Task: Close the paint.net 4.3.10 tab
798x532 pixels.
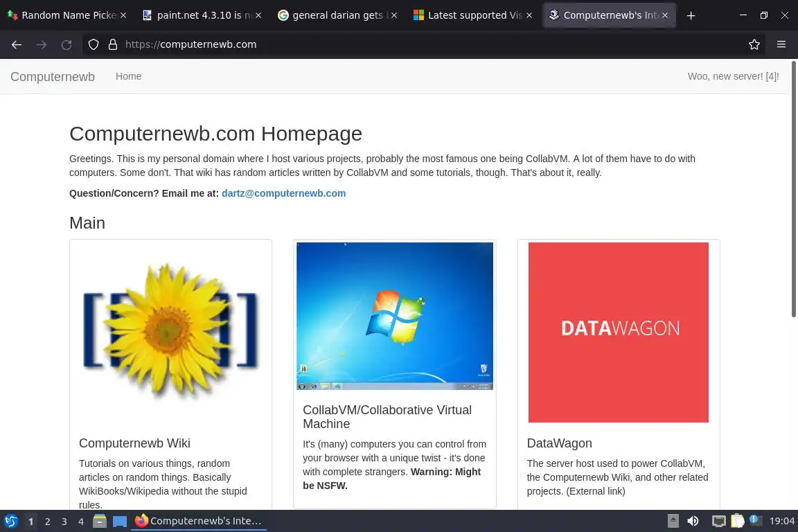Action: pos(258,16)
